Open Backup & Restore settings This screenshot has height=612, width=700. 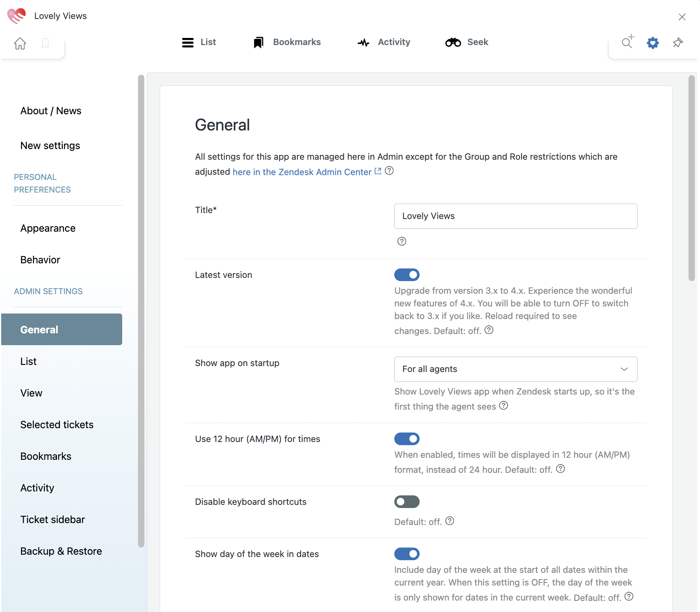click(61, 551)
